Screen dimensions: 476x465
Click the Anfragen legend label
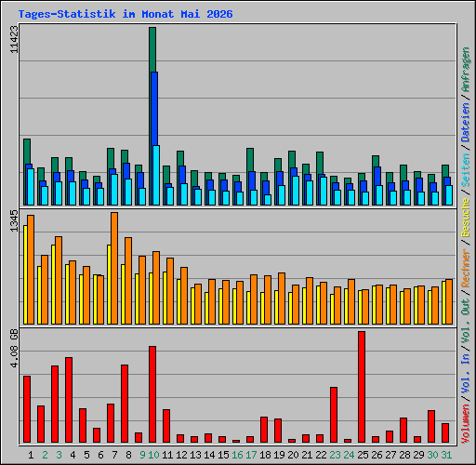click(x=466, y=70)
